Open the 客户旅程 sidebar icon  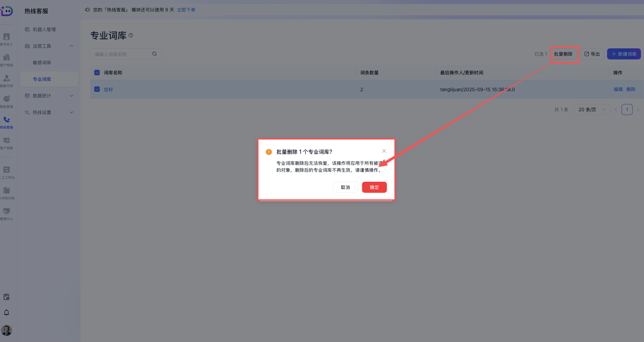(x=7, y=58)
